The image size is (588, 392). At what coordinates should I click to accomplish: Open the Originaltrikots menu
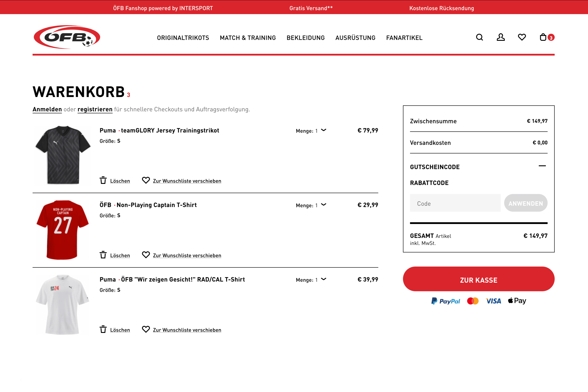[x=183, y=38]
